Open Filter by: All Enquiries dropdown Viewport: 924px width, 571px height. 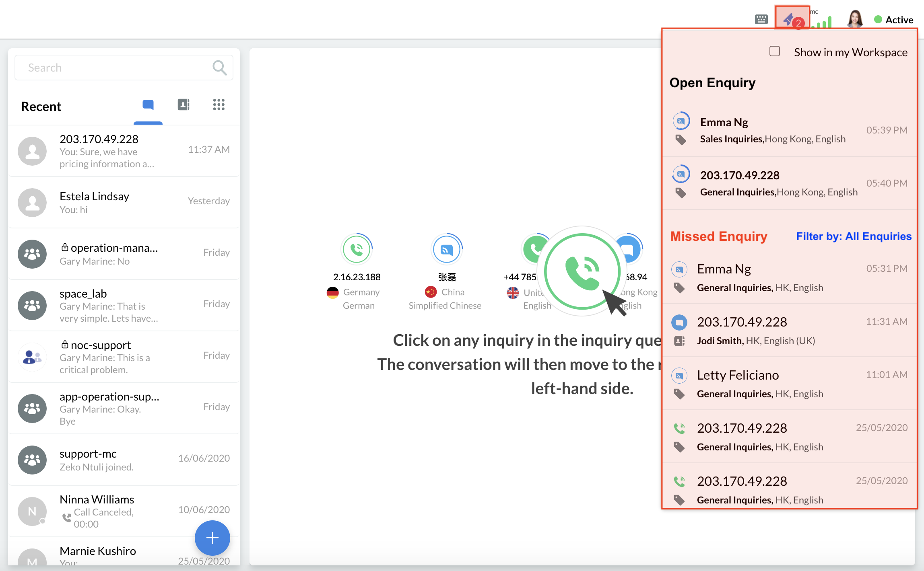pyautogui.click(x=854, y=236)
